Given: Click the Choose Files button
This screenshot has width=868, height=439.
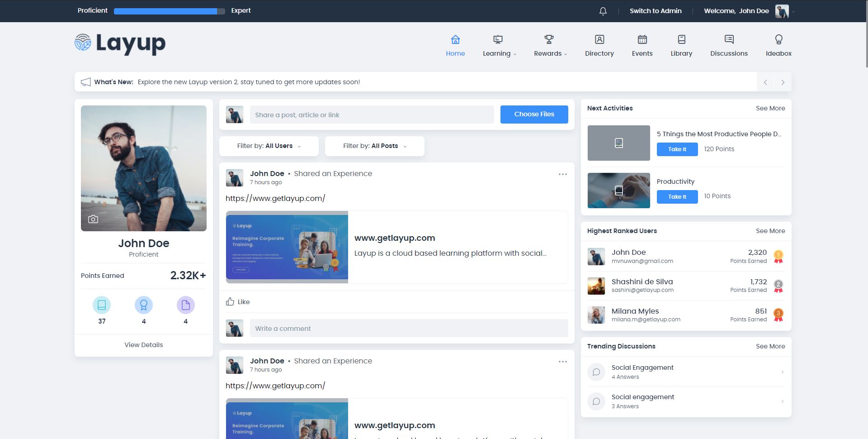Looking at the screenshot, I should tap(534, 115).
